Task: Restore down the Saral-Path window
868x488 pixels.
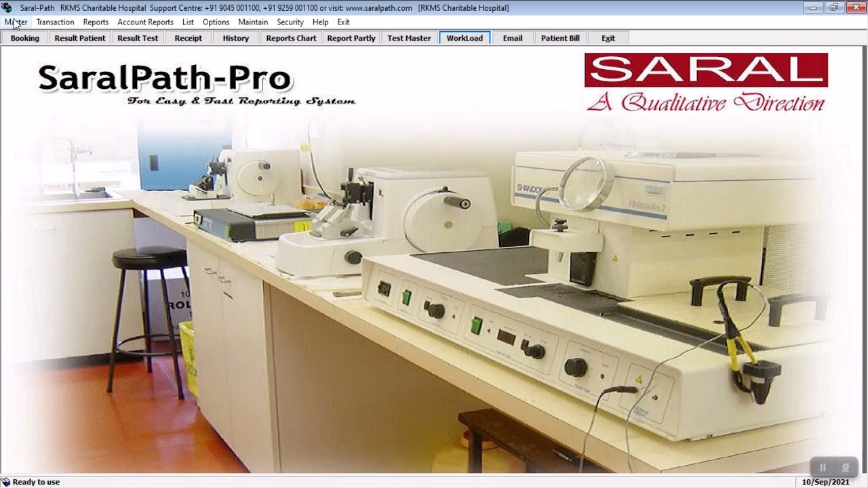Action: tap(833, 7)
